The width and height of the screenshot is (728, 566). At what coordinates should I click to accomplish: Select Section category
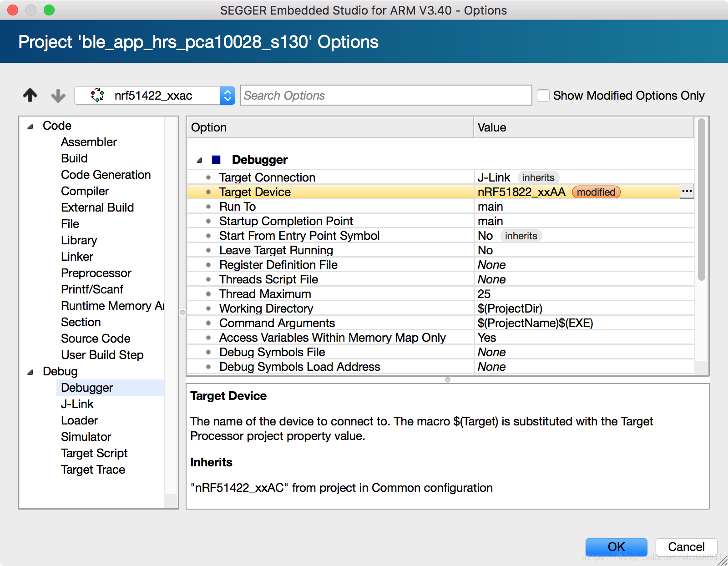(81, 322)
